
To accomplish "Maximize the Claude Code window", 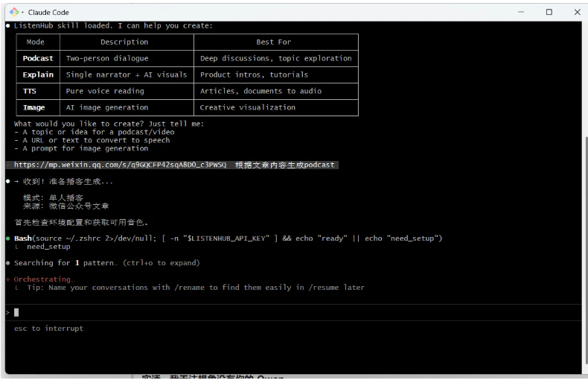I will point(549,12).
